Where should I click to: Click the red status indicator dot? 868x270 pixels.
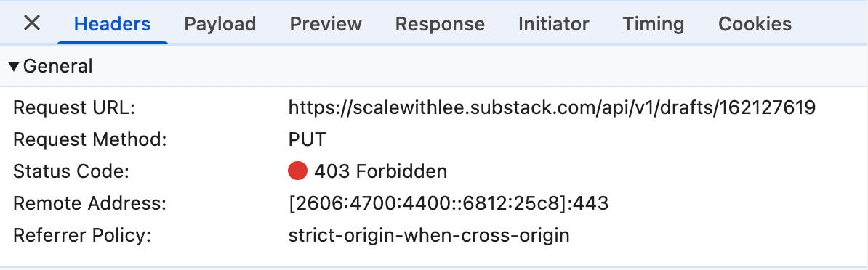tap(298, 171)
